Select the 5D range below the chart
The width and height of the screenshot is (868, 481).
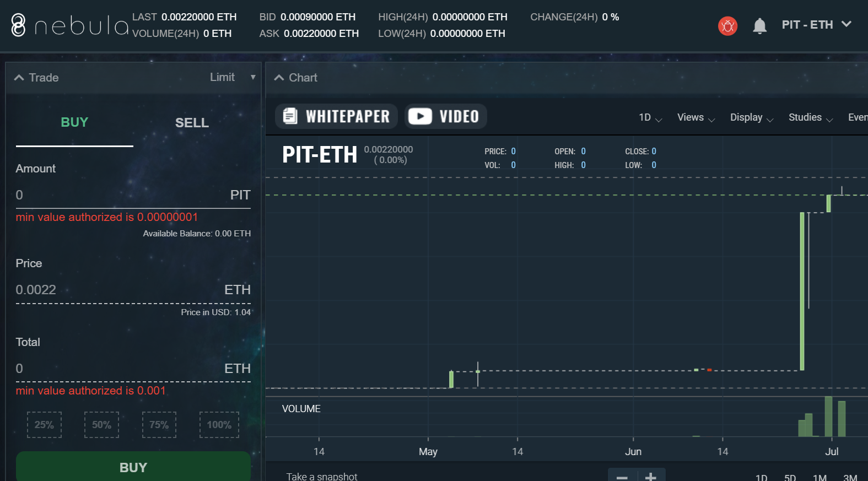790,477
